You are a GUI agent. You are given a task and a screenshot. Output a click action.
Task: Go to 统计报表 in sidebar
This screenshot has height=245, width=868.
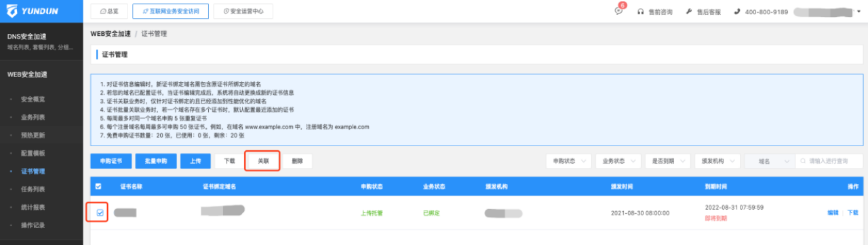[x=33, y=207]
